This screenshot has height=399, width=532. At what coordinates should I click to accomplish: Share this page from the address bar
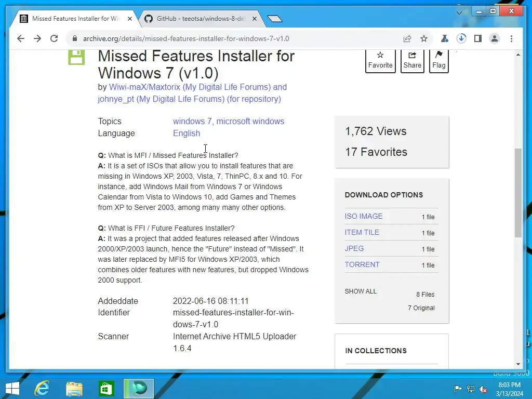coord(407,38)
